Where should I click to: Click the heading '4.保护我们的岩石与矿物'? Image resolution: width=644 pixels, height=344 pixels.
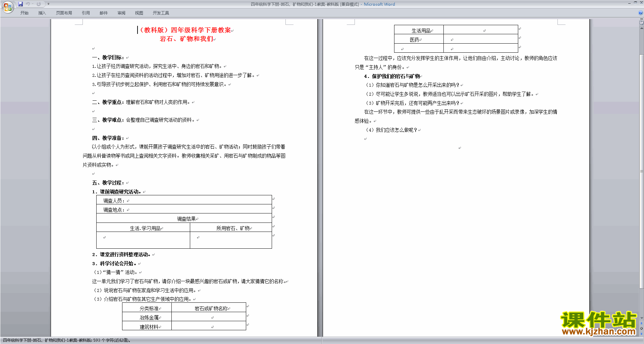[x=392, y=76]
